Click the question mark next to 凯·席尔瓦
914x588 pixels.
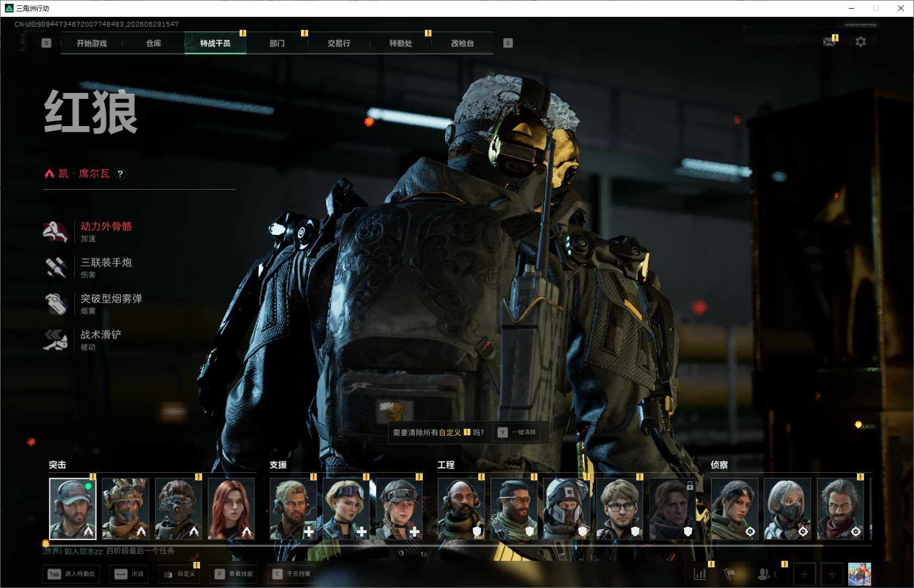click(x=120, y=174)
